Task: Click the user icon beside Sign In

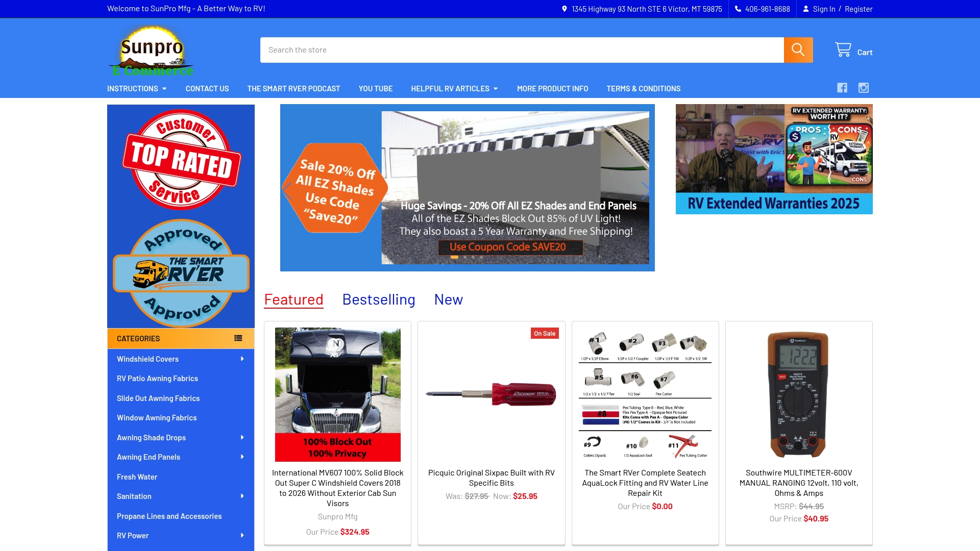Action: click(x=806, y=9)
